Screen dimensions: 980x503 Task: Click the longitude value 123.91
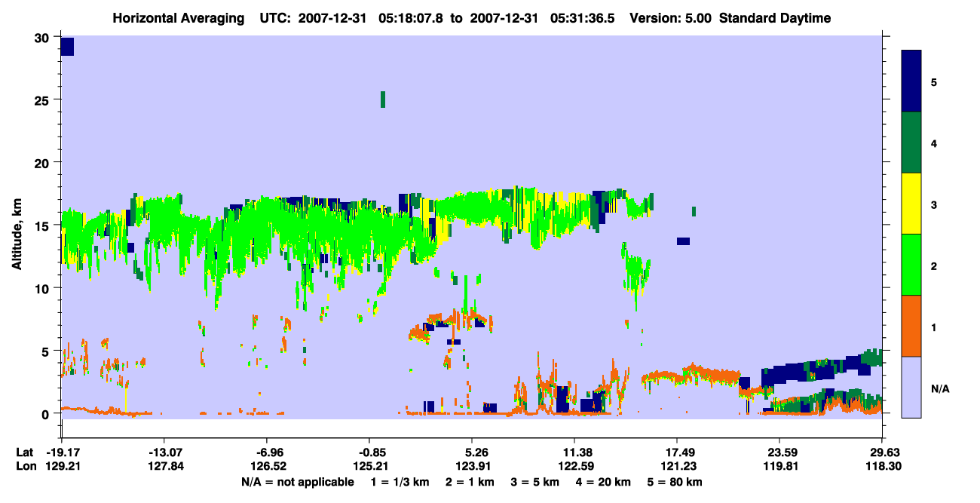click(471, 466)
